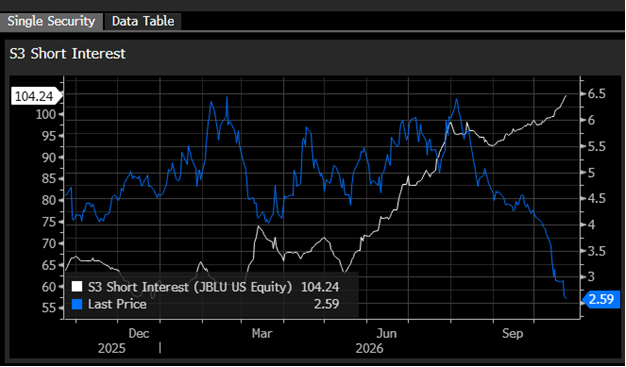This screenshot has height=367, width=626.
Task: Click the legend value 104.24
Action: coord(320,287)
